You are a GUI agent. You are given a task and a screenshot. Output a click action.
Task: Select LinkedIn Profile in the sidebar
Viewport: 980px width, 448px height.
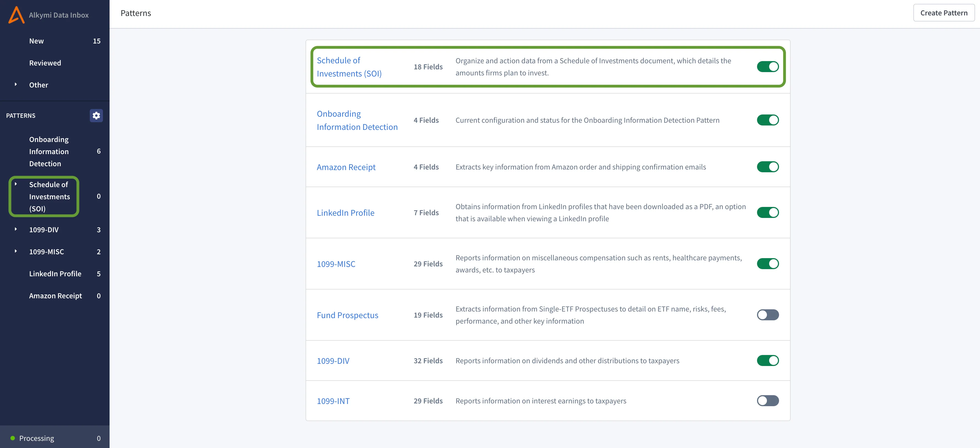pos(55,274)
